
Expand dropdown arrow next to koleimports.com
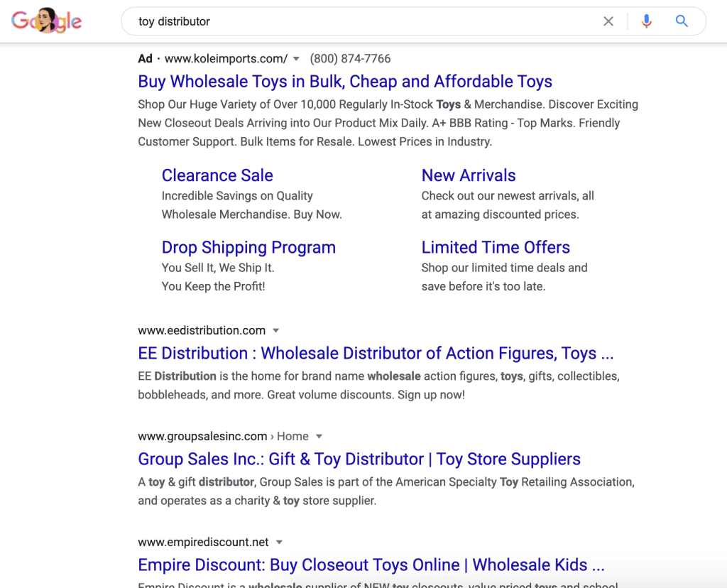tap(296, 59)
